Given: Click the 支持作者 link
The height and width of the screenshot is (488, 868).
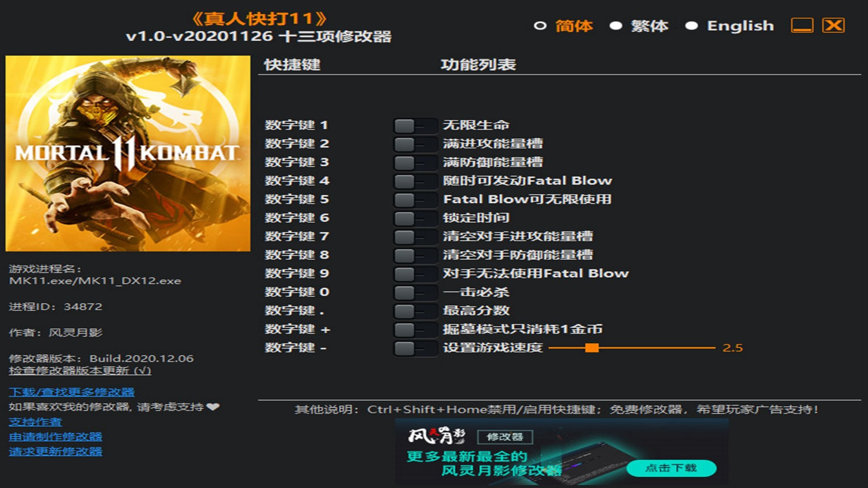Looking at the screenshot, I should tap(35, 422).
